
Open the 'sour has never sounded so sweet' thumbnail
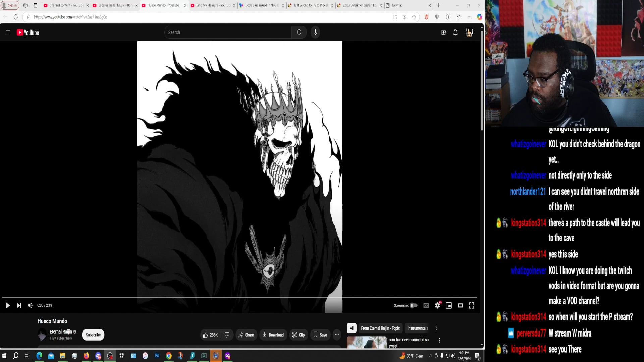point(367,342)
